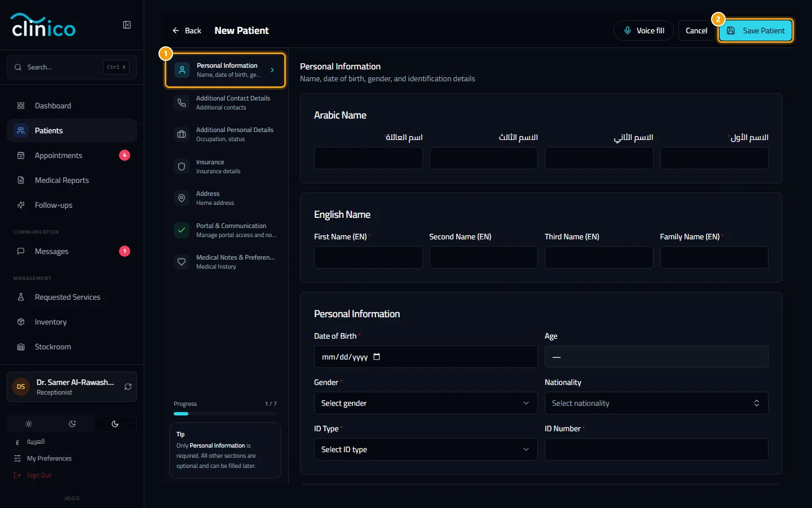
Task: Open the Select gender dropdown
Action: tap(426, 403)
